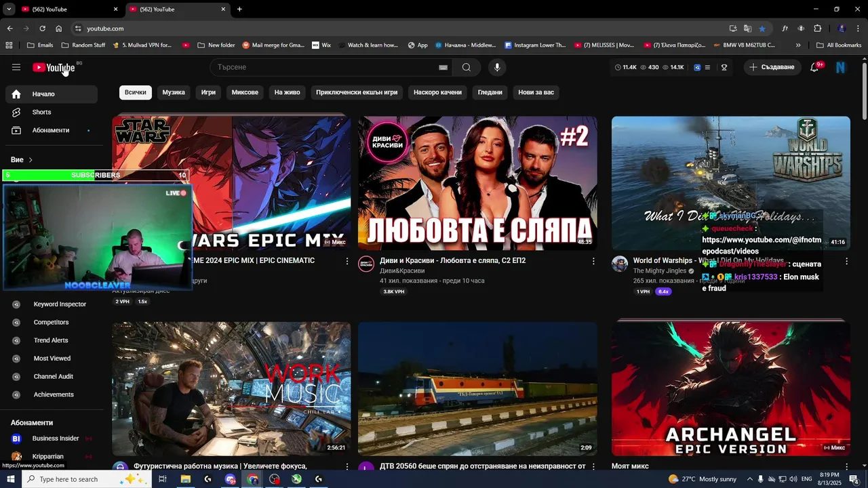Reload the page
This screenshot has width=868, height=488.
[42, 28]
